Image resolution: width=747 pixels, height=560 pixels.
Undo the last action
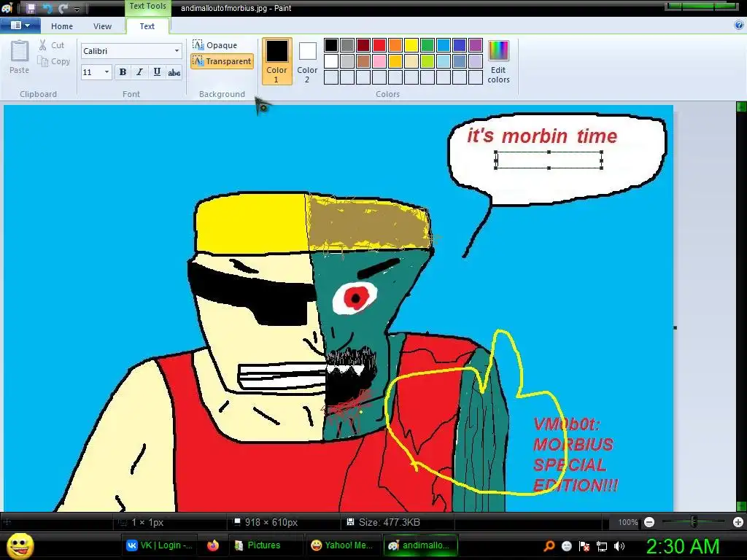click(x=47, y=8)
